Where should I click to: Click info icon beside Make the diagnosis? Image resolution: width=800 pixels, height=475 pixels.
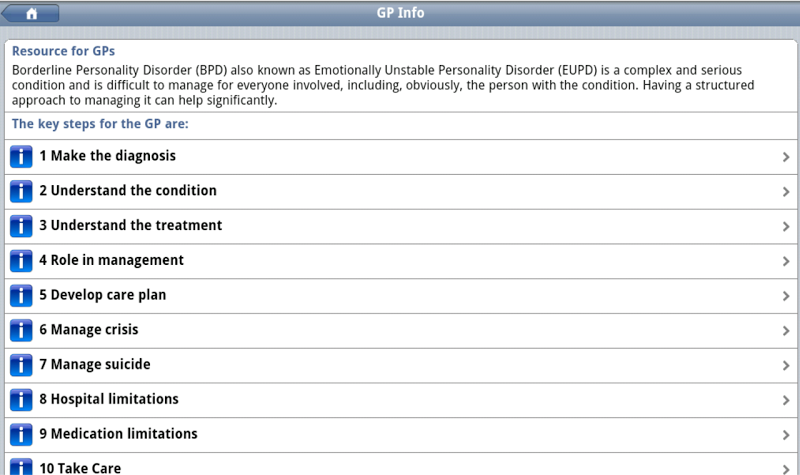21,157
